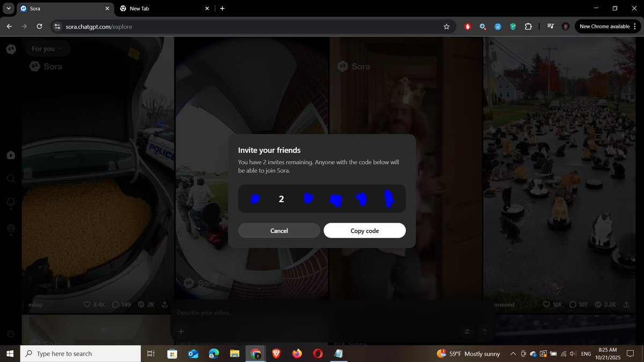This screenshot has height=362, width=644.
Task: Like the cat video with 10K likes
Action: click(553, 305)
